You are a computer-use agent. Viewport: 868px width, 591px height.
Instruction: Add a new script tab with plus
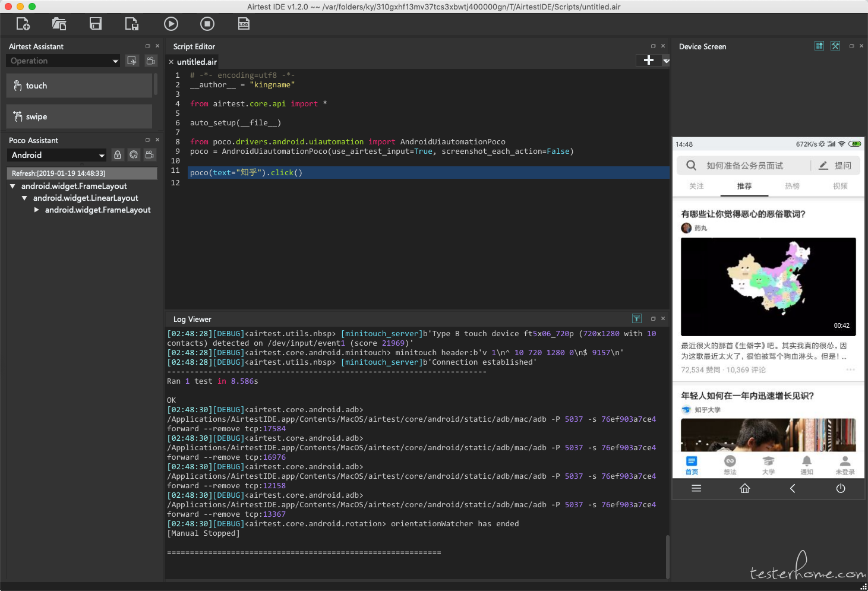tap(649, 60)
